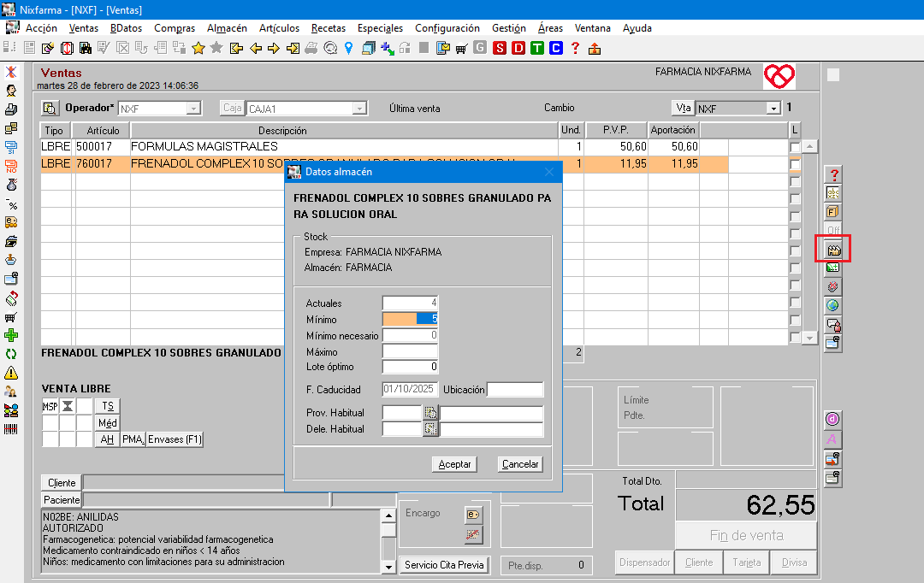
Task: Click the shopping cart icon in left sidebar
Action: pos(11,317)
